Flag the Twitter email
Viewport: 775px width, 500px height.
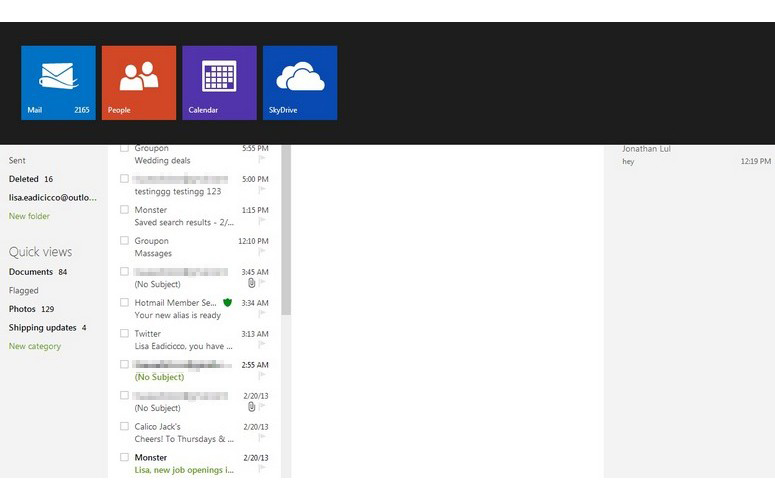point(262,345)
